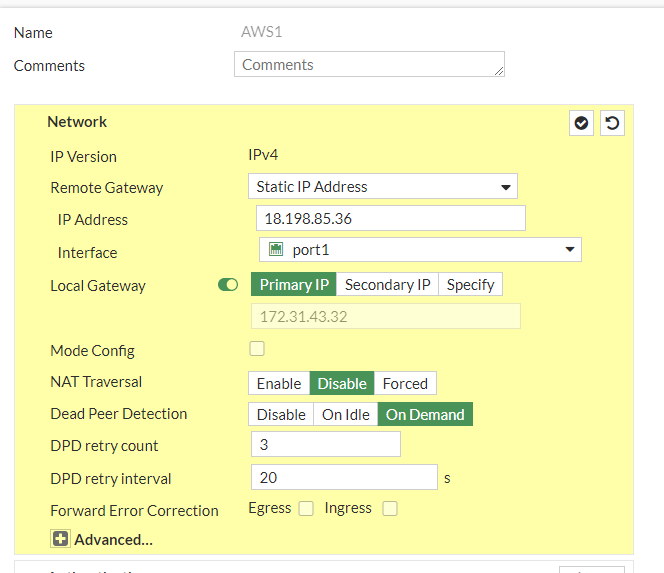Click the revert arrow icon in Network header

tap(612, 123)
